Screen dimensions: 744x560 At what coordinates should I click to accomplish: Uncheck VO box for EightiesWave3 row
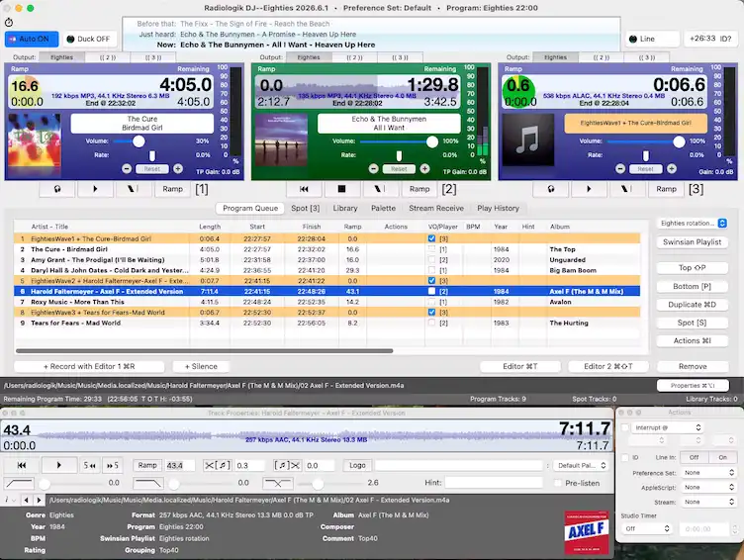pos(431,313)
